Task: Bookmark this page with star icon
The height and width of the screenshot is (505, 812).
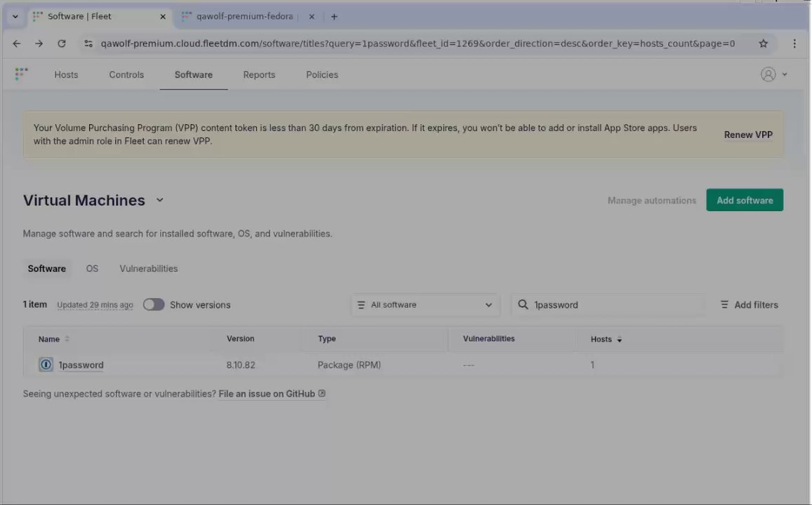Action: tap(764, 43)
